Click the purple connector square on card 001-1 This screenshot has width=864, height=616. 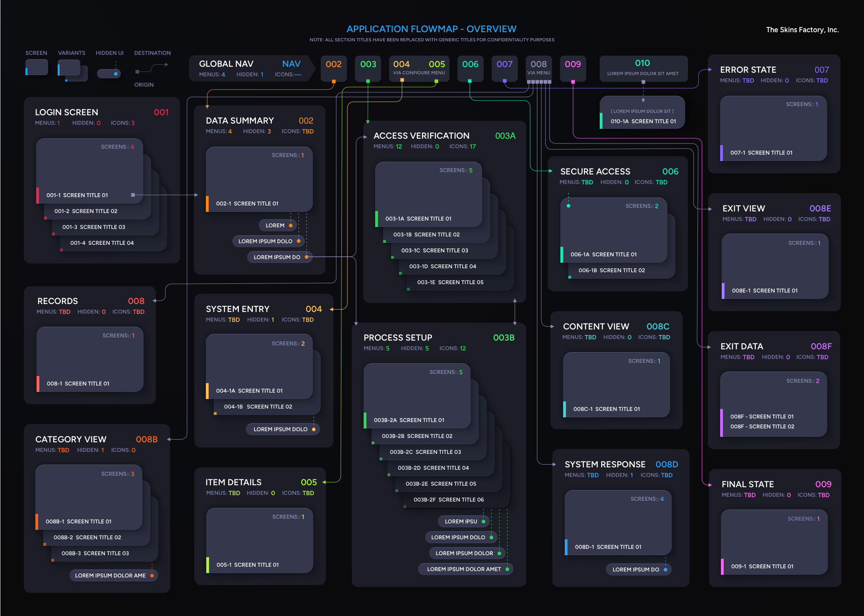[x=133, y=195]
